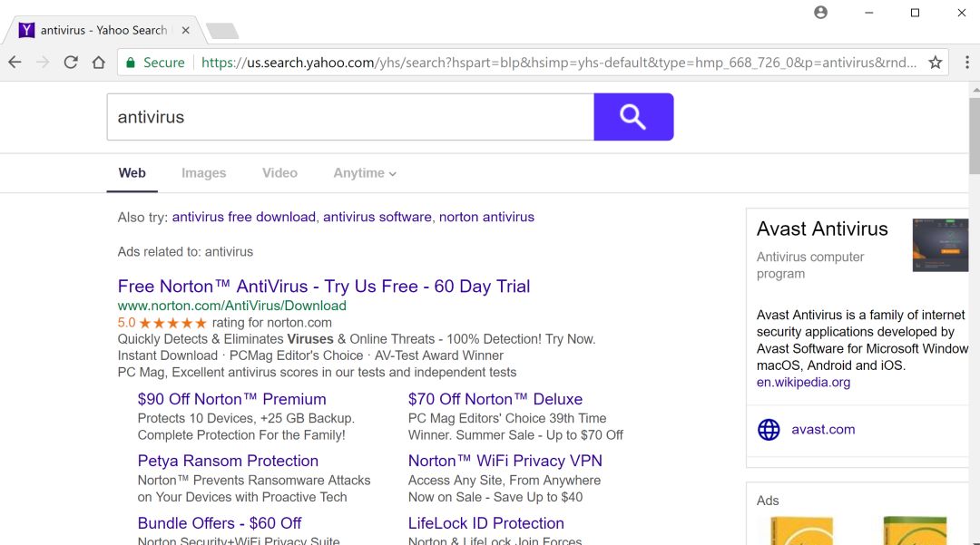980x545 pixels.
Task: Reload the page with the refresh icon
Action: 71,63
